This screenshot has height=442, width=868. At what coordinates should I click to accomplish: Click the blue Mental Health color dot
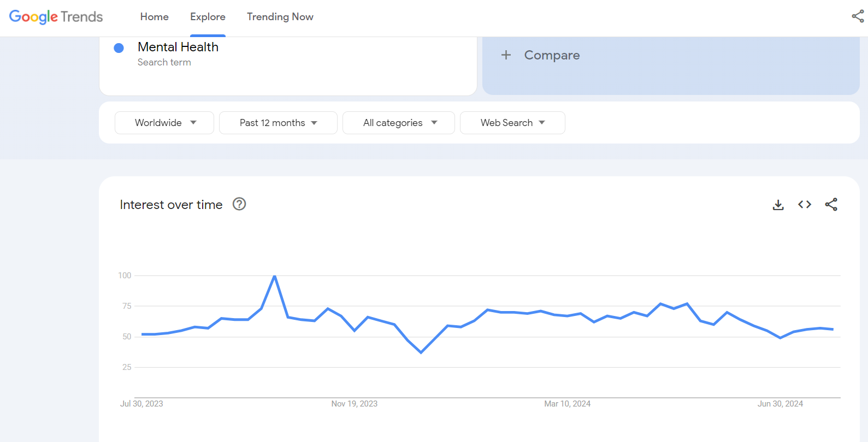(x=119, y=48)
